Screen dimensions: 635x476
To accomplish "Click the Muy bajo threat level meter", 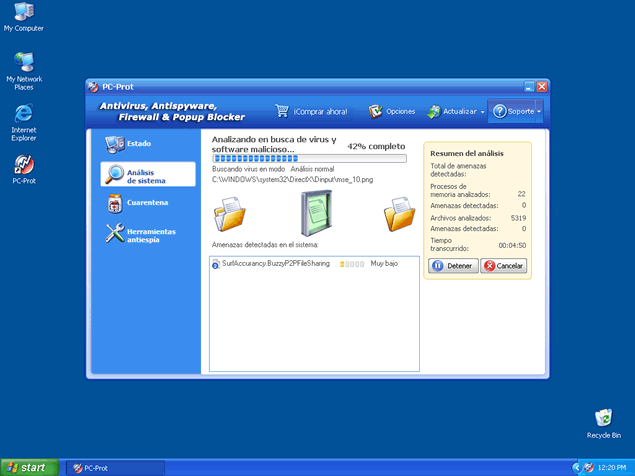I will [352, 264].
